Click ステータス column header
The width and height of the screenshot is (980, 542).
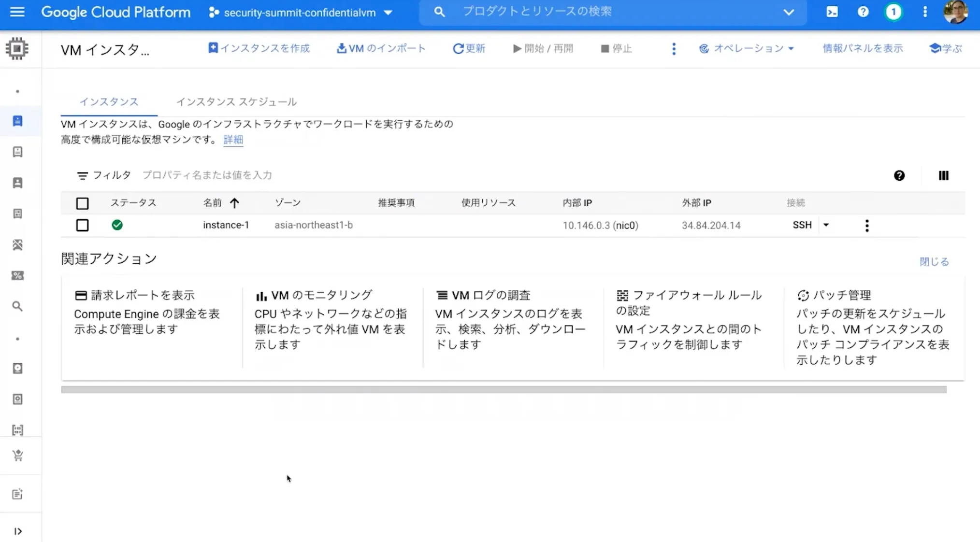(x=133, y=203)
